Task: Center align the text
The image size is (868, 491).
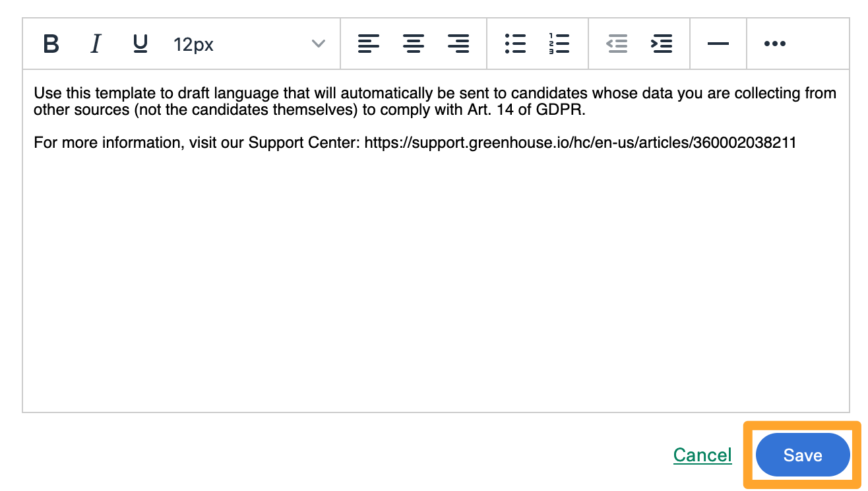Action: [x=414, y=44]
